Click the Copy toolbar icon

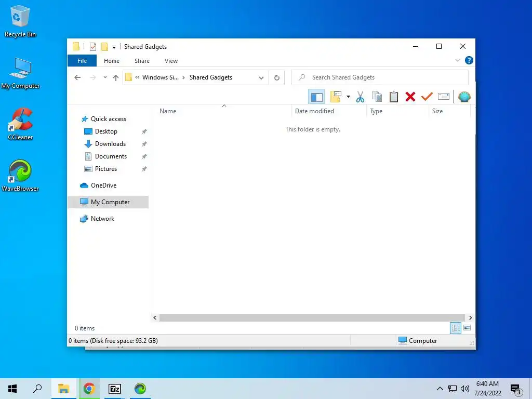click(377, 97)
